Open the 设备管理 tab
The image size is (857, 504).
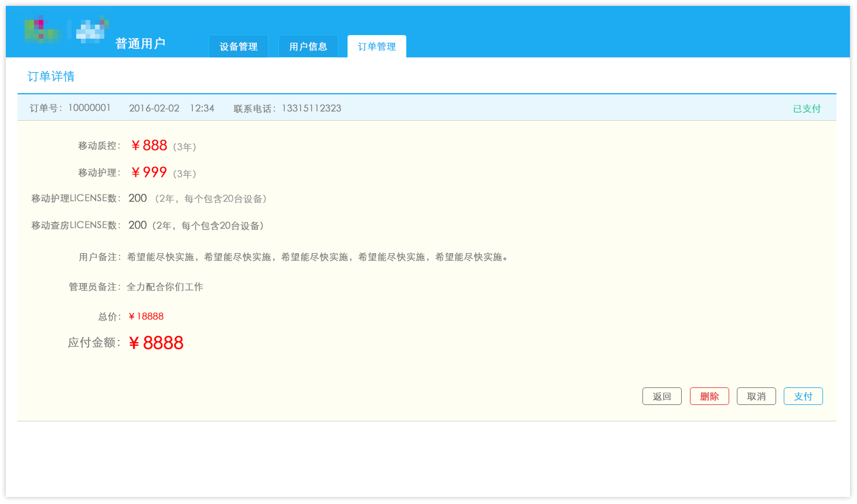(239, 46)
